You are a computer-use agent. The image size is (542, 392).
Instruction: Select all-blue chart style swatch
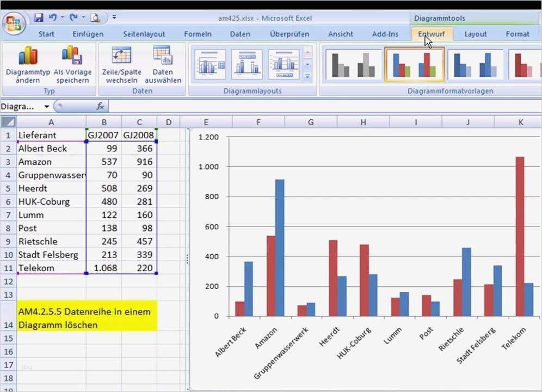tap(475, 65)
